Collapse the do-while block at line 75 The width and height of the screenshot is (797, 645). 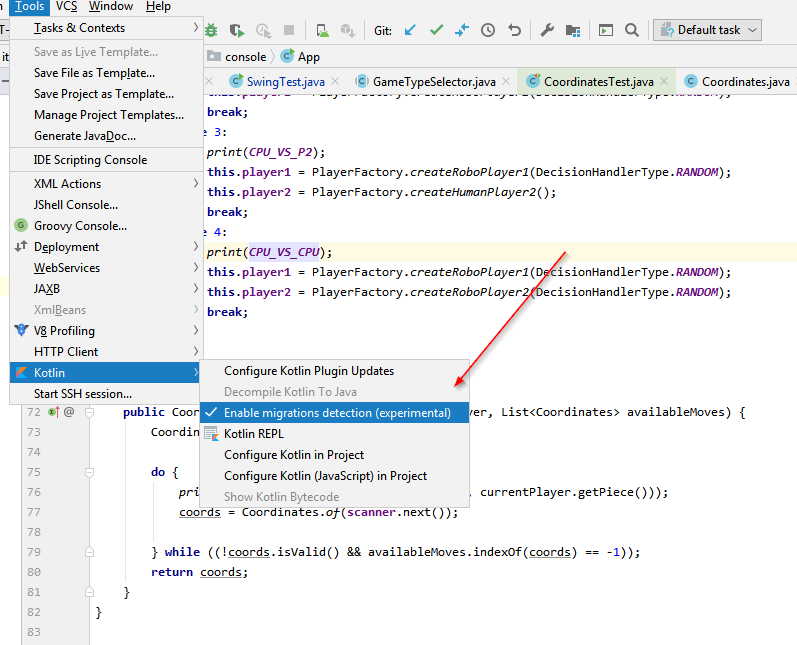pos(89,472)
